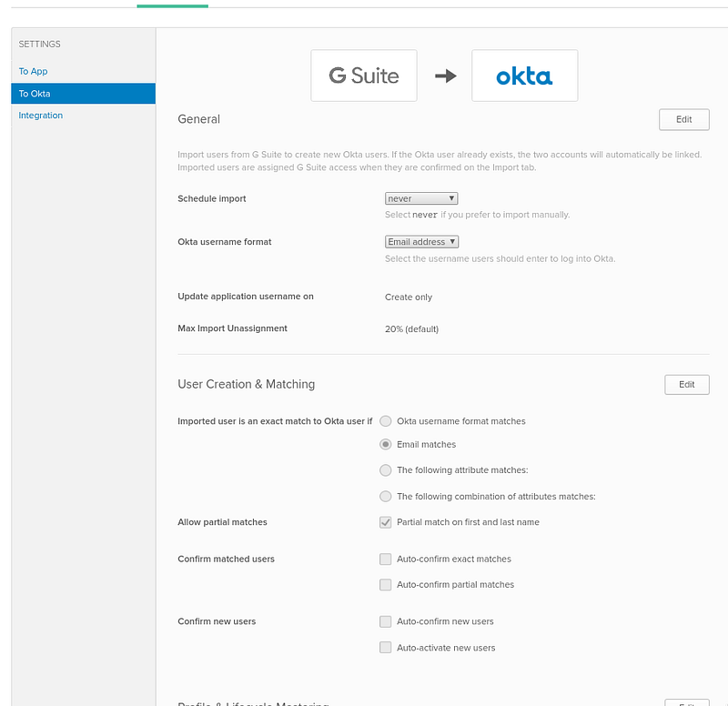Select Okta username format matches radio
728x706 pixels.
[x=385, y=421]
